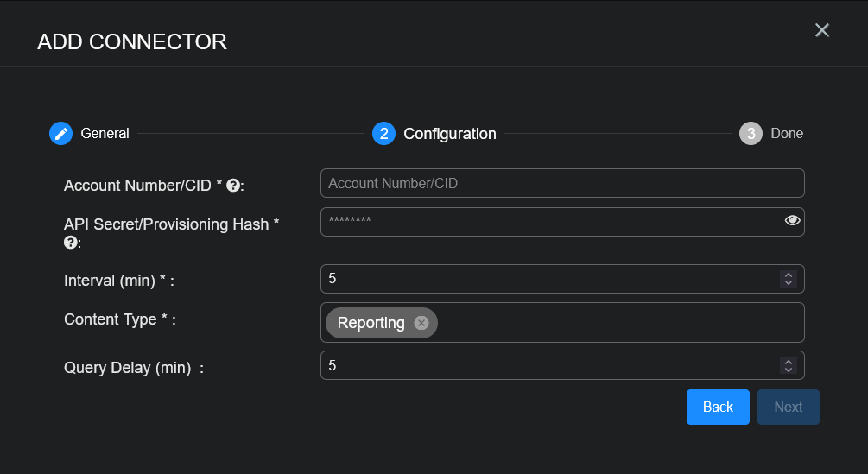Show API secret using eye icon
Viewport: 868px width, 474px height.
[x=792, y=221]
